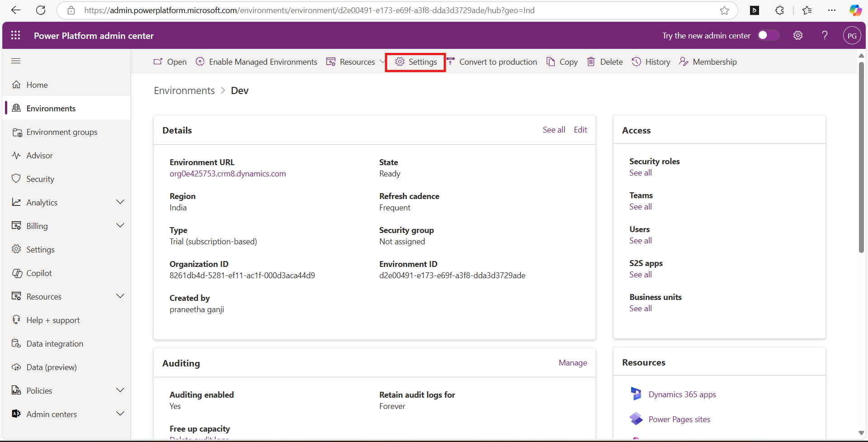The width and height of the screenshot is (868, 442).
Task: Click the page vertical scrollbar
Action: (861, 158)
